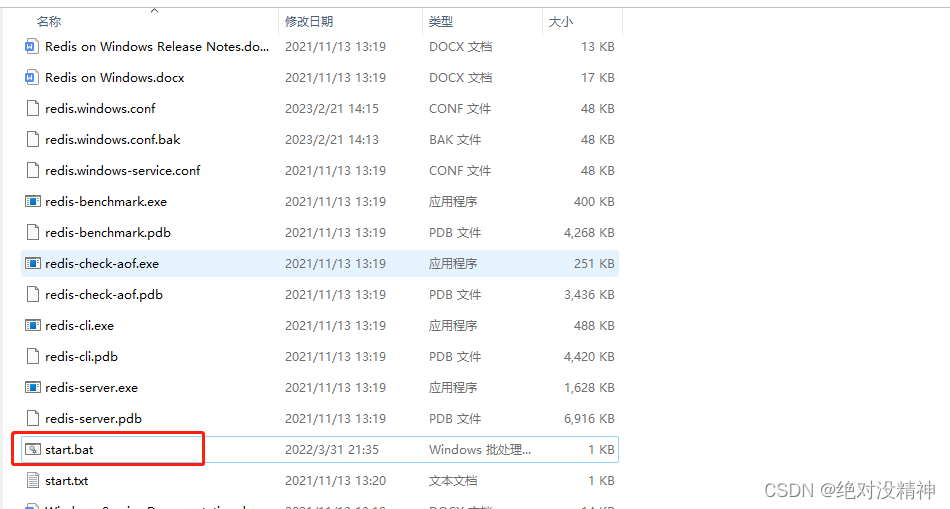
Task: Select file name redis.windows-service.conf
Action: pos(122,170)
